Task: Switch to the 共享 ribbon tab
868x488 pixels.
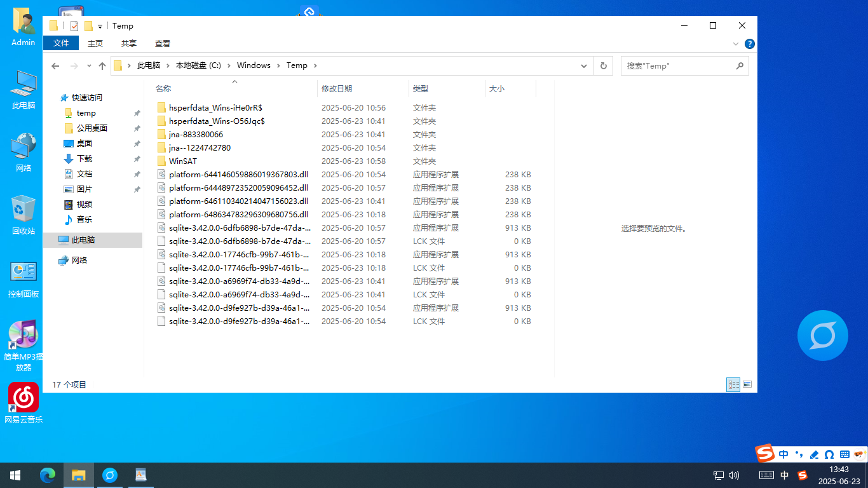Action: coord(129,43)
